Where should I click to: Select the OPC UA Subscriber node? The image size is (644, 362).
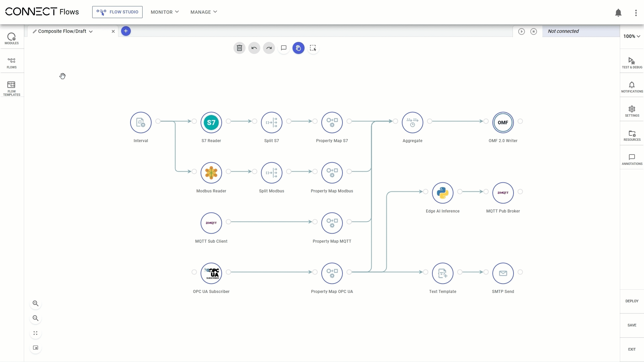coord(211,274)
